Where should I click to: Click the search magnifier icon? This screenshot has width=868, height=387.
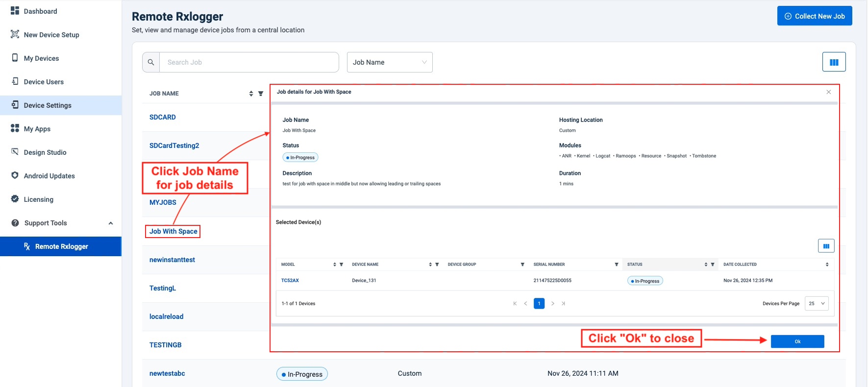pyautogui.click(x=151, y=62)
